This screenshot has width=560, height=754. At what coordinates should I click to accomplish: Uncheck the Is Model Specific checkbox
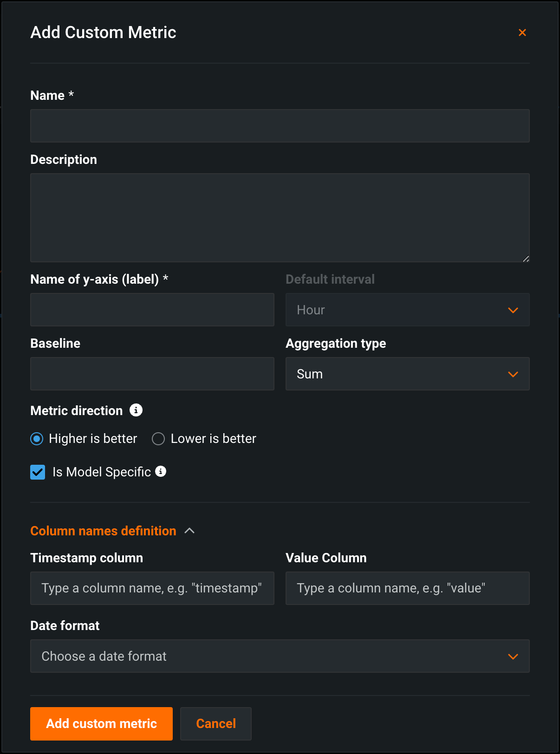38,472
